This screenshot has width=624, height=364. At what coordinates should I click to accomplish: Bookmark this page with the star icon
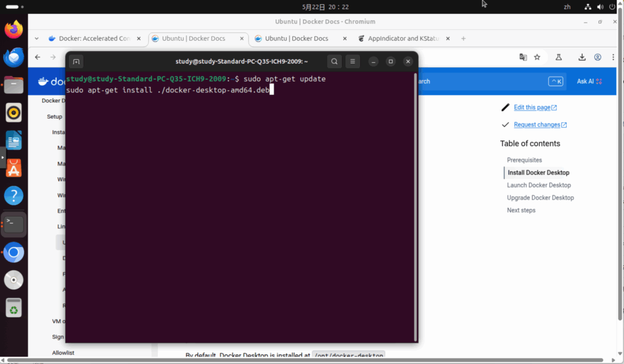537,57
